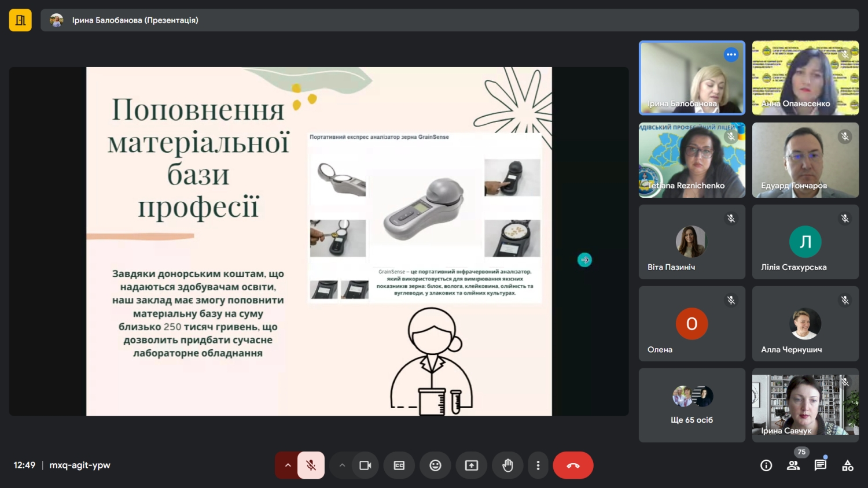Select Анна Опанасенко video tile

point(806,77)
